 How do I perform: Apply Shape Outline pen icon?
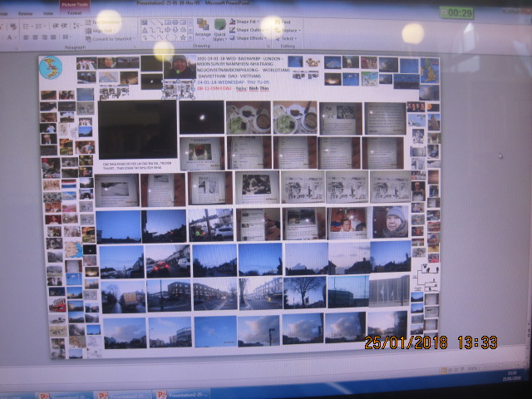tap(232, 30)
